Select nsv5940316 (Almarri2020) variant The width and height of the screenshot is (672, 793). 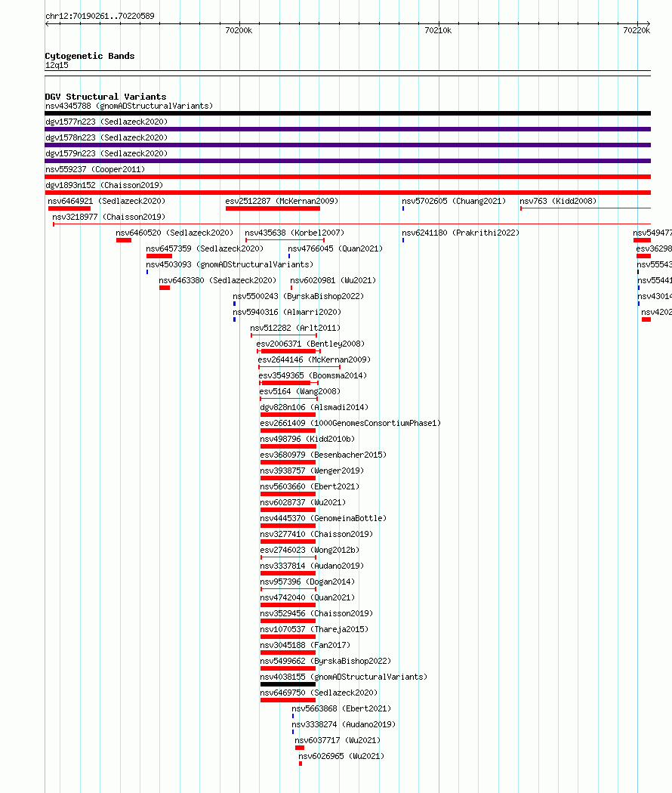click(x=287, y=312)
